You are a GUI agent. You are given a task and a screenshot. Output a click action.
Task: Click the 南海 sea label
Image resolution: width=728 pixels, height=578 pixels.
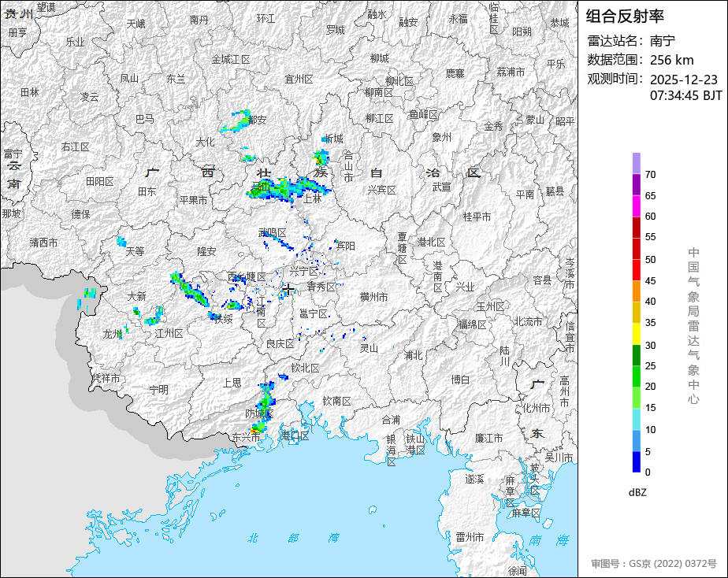[x=548, y=540]
